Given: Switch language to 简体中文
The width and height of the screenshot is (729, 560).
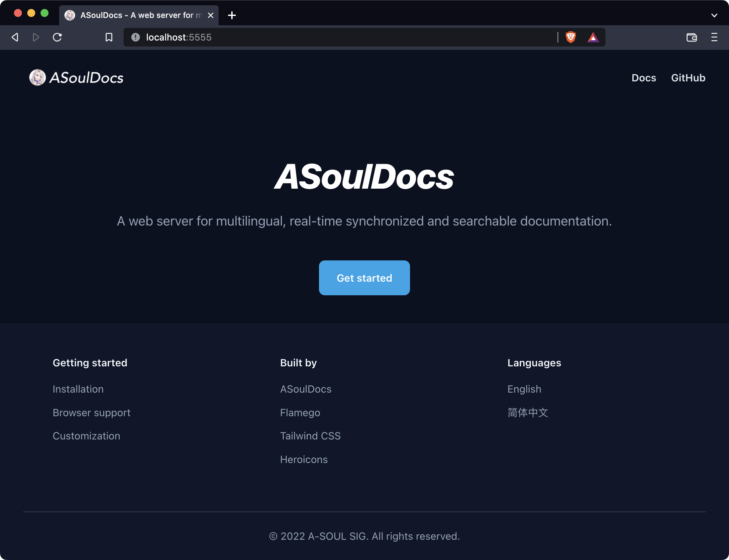Looking at the screenshot, I should pos(528,413).
